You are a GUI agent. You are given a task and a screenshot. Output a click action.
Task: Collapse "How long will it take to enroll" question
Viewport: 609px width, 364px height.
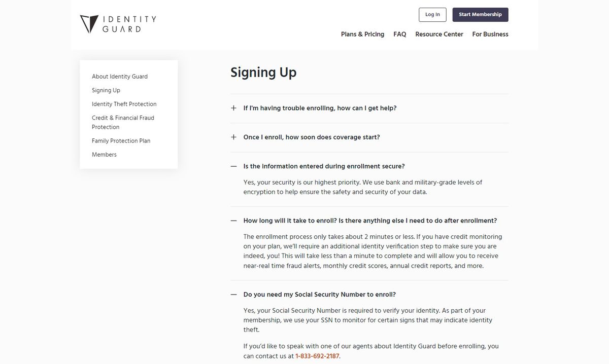(369, 221)
